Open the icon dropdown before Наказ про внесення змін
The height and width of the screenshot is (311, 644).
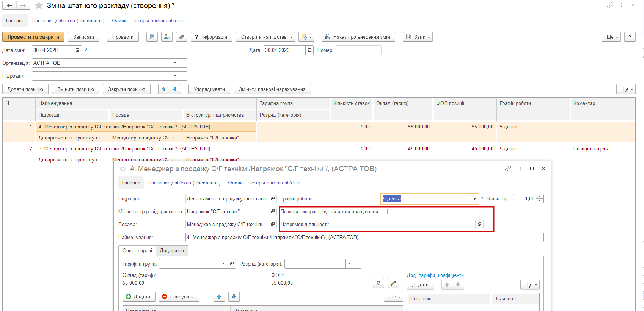tap(306, 37)
